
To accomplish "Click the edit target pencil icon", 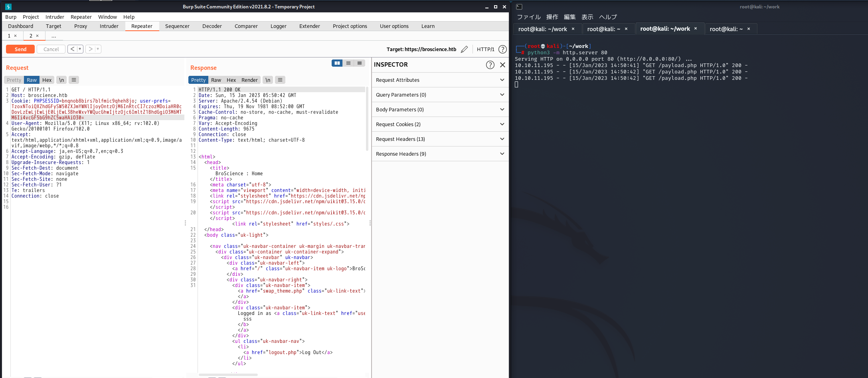I will click(464, 49).
